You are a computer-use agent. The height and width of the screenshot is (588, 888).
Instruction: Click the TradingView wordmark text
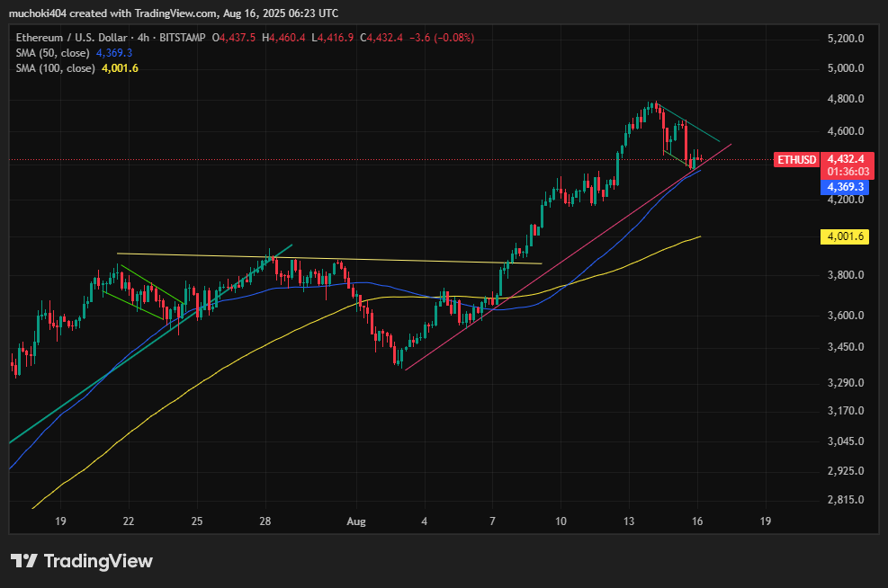tap(98, 561)
